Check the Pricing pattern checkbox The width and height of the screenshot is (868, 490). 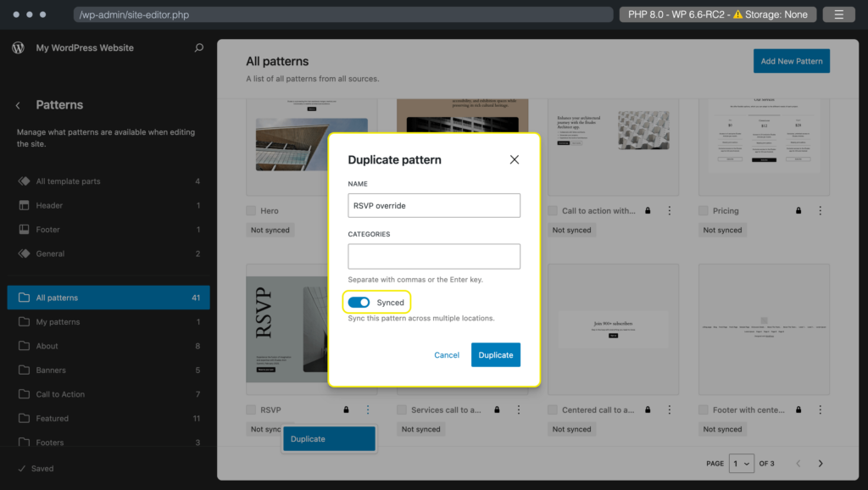[x=704, y=210]
